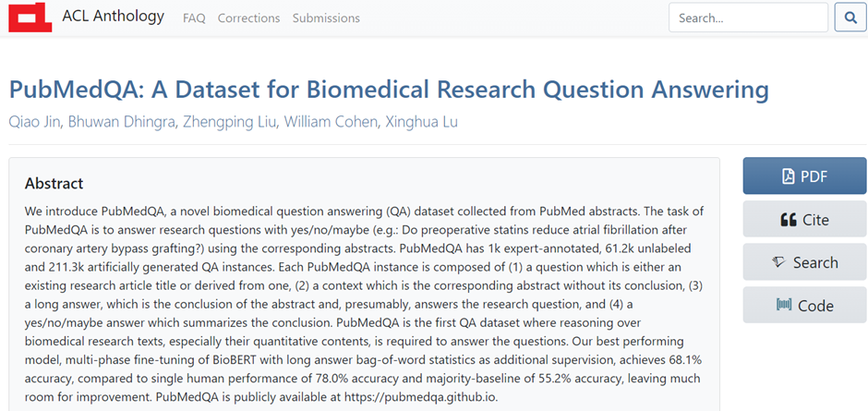The image size is (868, 411).
Task: Go to Corrections in navbar
Action: point(249,18)
